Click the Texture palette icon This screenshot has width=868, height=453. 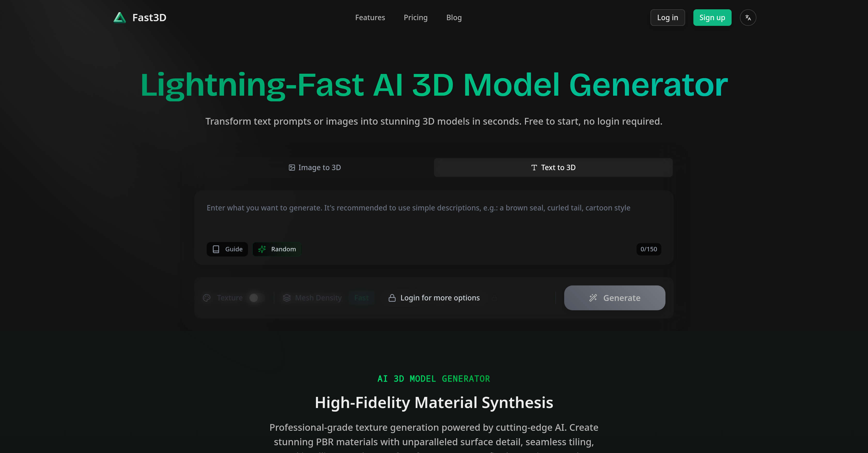(207, 298)
